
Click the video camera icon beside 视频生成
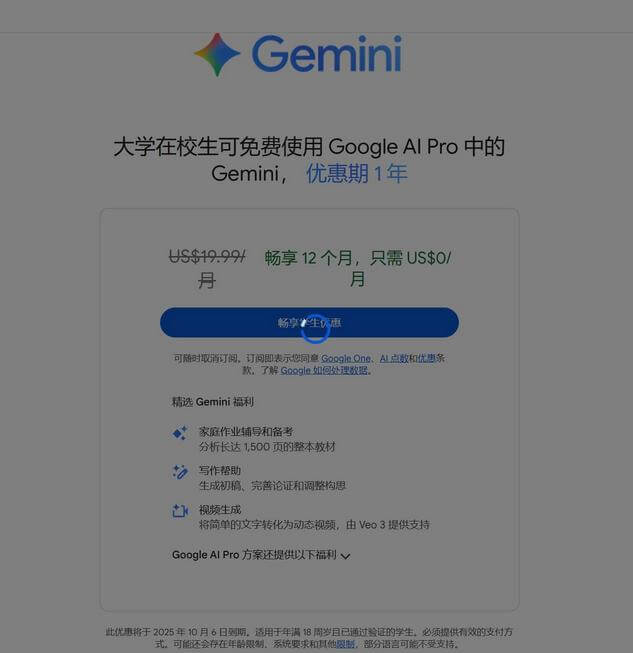(x=180, y=511)
